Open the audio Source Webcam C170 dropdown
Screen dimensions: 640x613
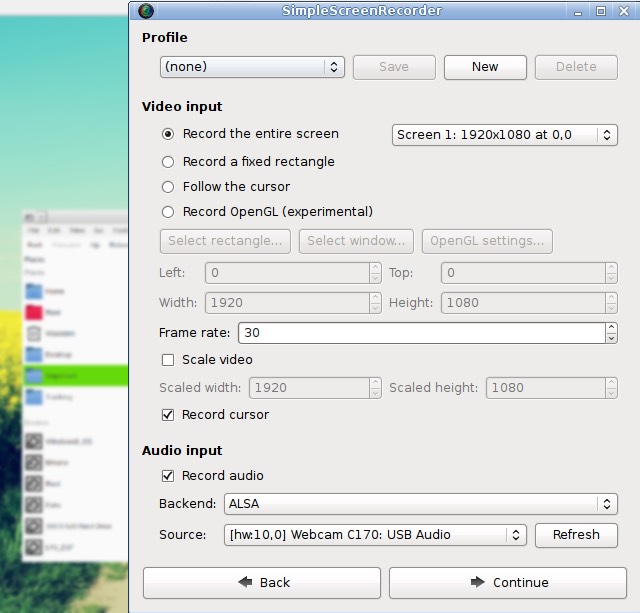point(375,535)
